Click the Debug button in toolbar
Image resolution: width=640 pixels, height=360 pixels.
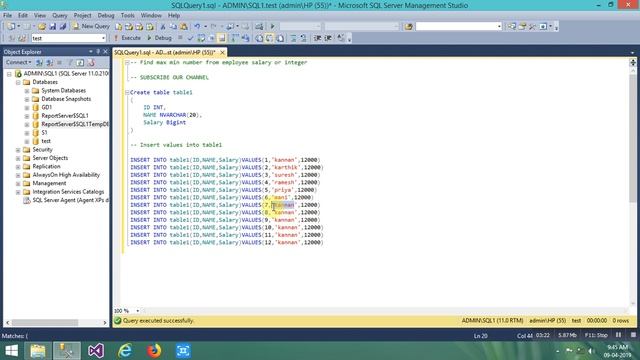pyautogui.click(x=159, y=38)
